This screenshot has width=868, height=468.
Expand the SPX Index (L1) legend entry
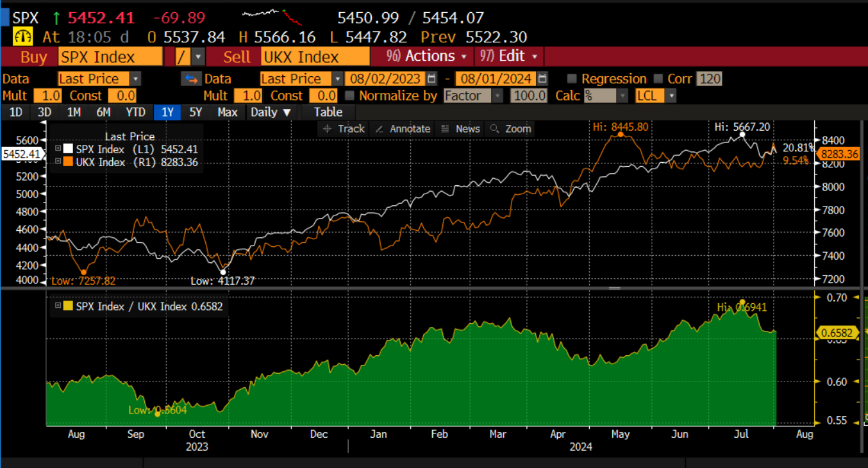pos(58,149)
